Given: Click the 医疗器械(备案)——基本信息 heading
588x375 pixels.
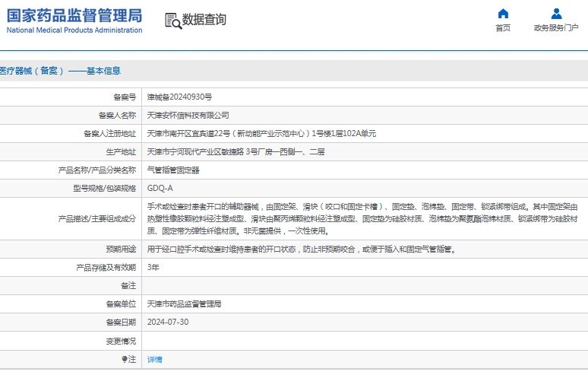Looking at the screenshot, I should coord(60,71).
